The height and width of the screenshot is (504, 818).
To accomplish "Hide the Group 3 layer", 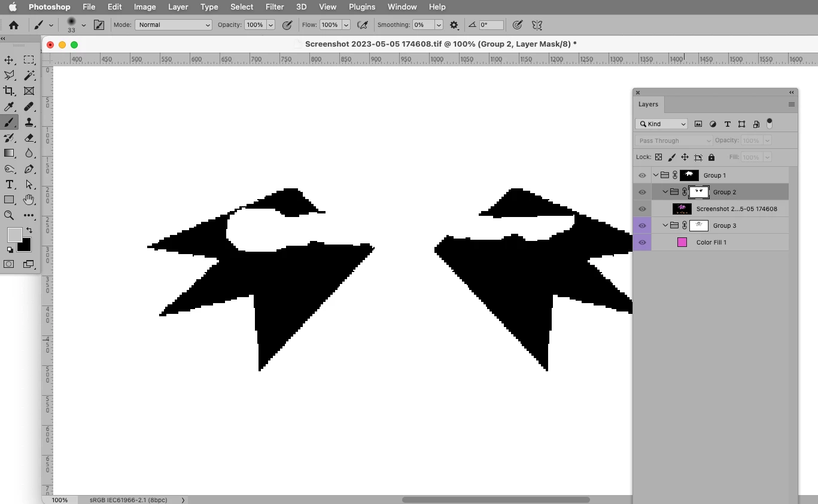I will (642, 225).
